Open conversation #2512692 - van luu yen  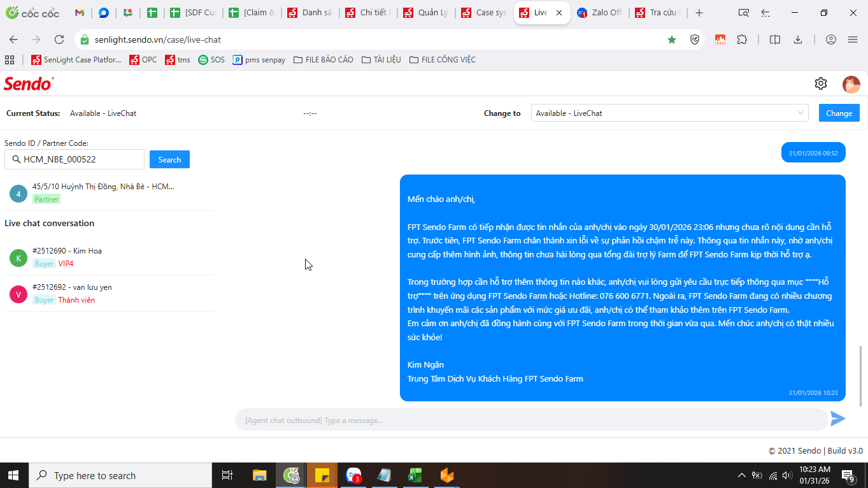110,293
